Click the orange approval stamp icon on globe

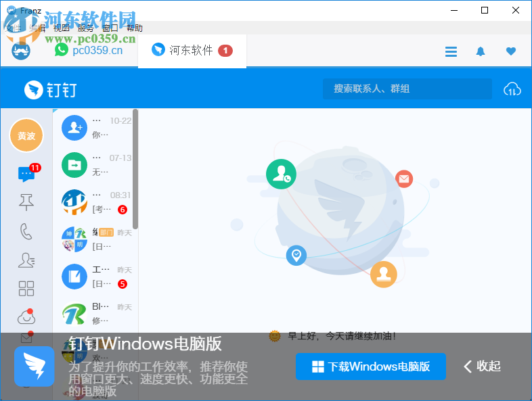[383, 275]
